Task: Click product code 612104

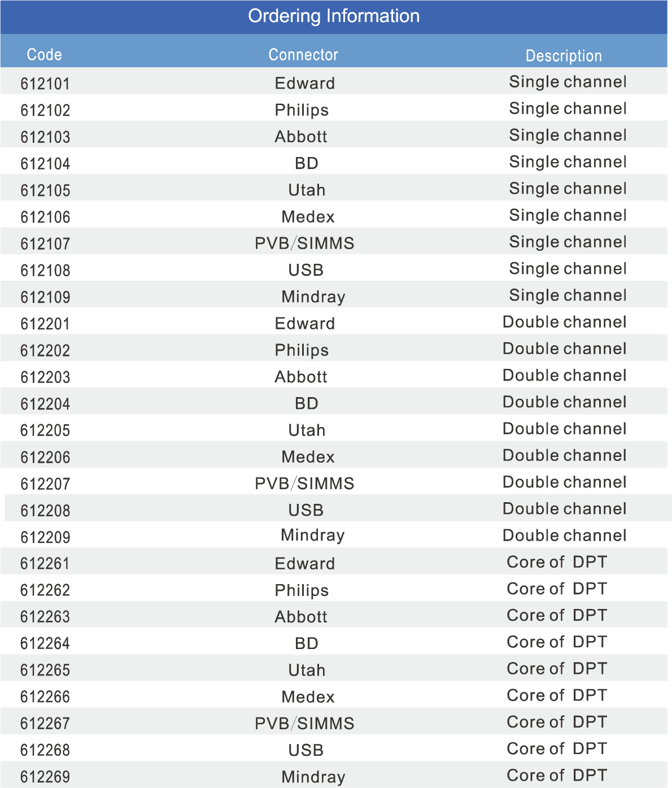Action: click(x=45, y=164)
